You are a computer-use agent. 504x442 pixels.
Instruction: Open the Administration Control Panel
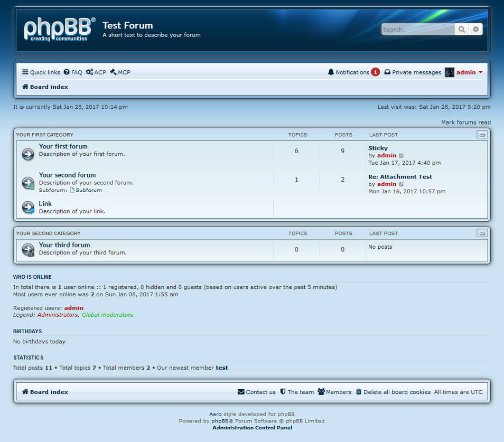pyautogui.click(x=252, y=427)
